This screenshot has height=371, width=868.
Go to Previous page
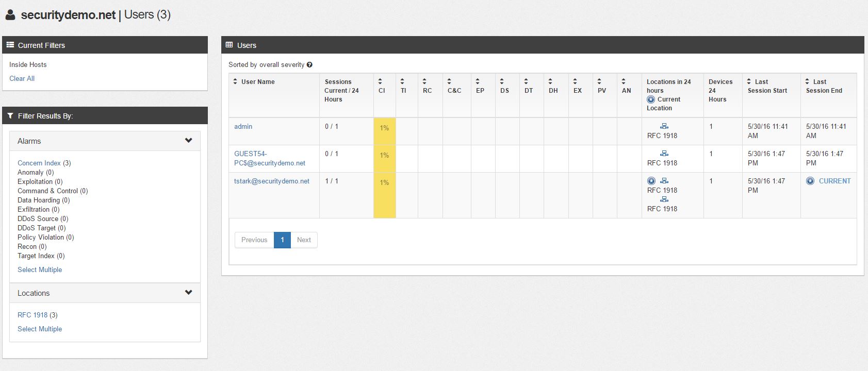[254, 240]
